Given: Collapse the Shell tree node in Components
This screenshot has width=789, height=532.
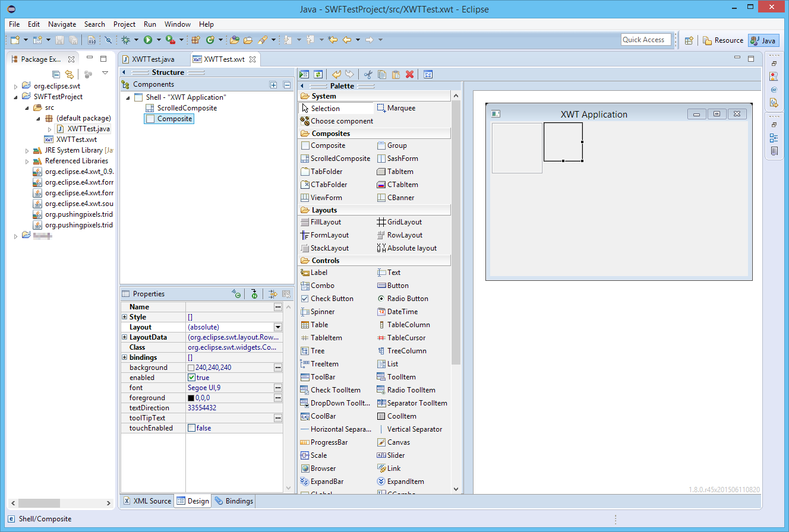Looking at the screenshot, I should 128,97.
